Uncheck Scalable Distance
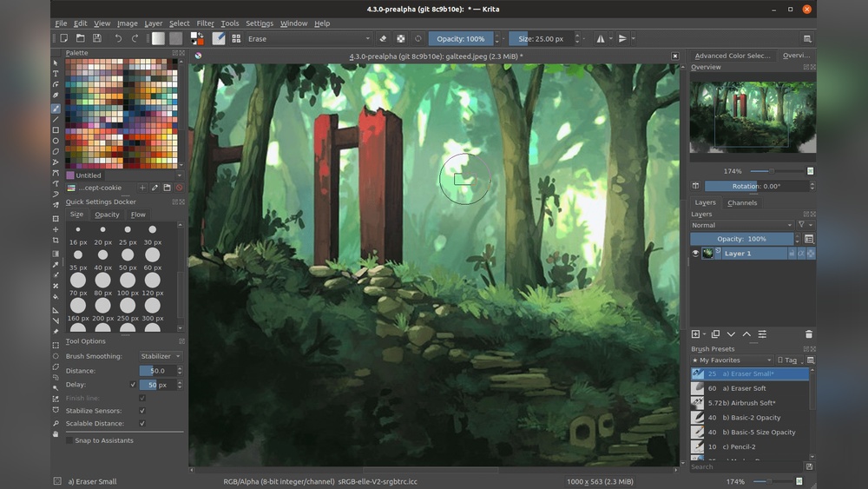 [x=142, y=424]
